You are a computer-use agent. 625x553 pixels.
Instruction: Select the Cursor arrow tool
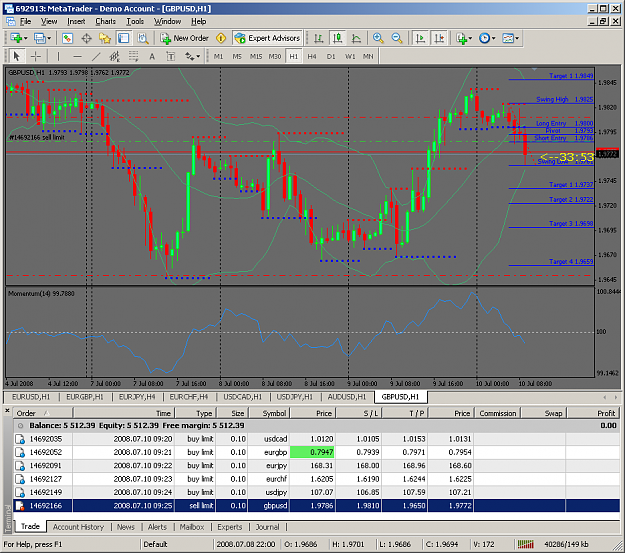coord(16,56)
